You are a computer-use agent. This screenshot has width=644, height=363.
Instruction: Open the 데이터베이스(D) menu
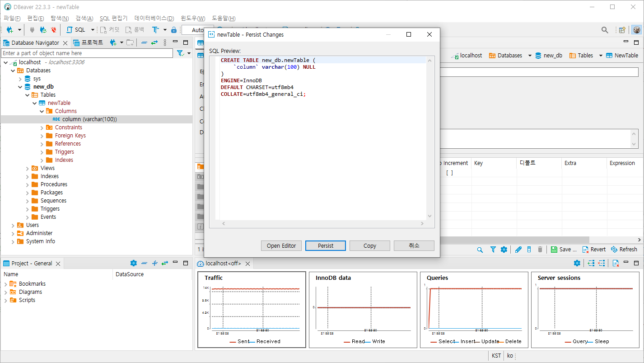coord(154,18)
